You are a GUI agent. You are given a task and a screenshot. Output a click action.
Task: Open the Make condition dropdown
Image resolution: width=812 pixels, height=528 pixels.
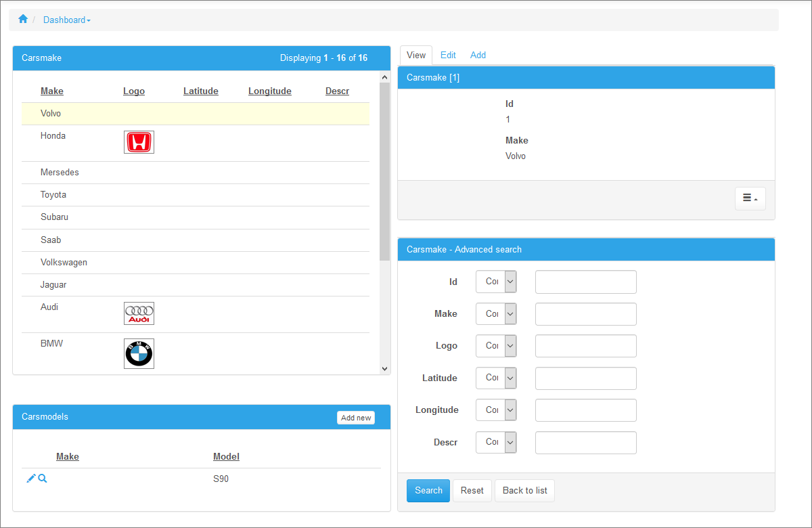point(496,313)
